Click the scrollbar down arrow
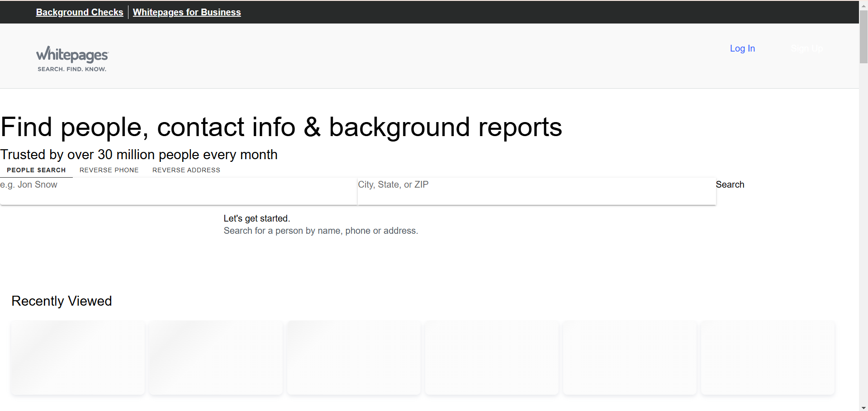This screenshot has width=868, height=411. coord(863,407)
